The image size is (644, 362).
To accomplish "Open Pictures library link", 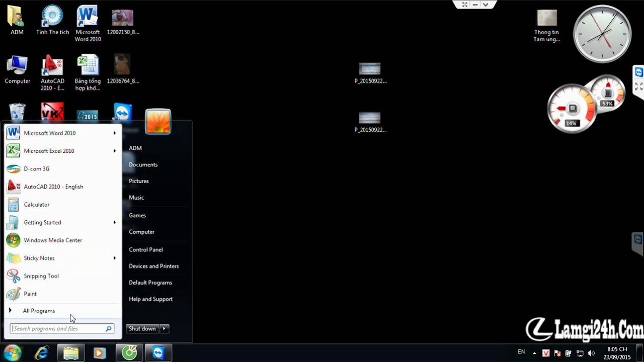I will click(x=139, y=181).
